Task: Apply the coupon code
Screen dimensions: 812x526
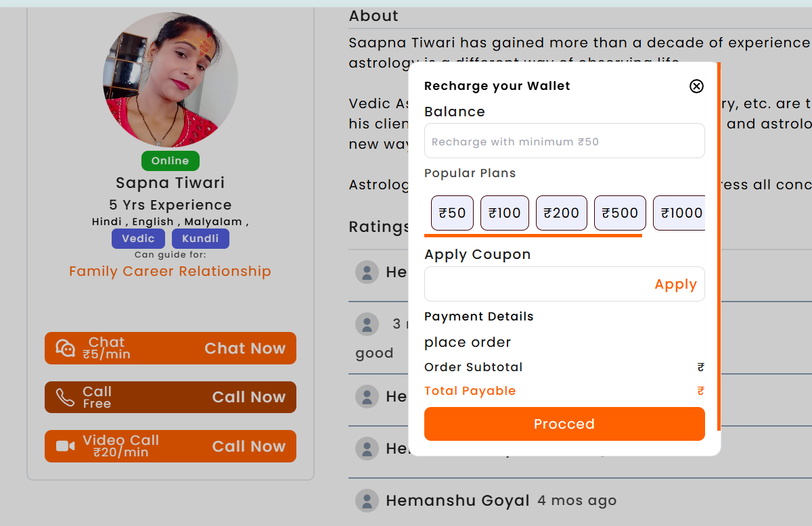Action: point(675,285)
